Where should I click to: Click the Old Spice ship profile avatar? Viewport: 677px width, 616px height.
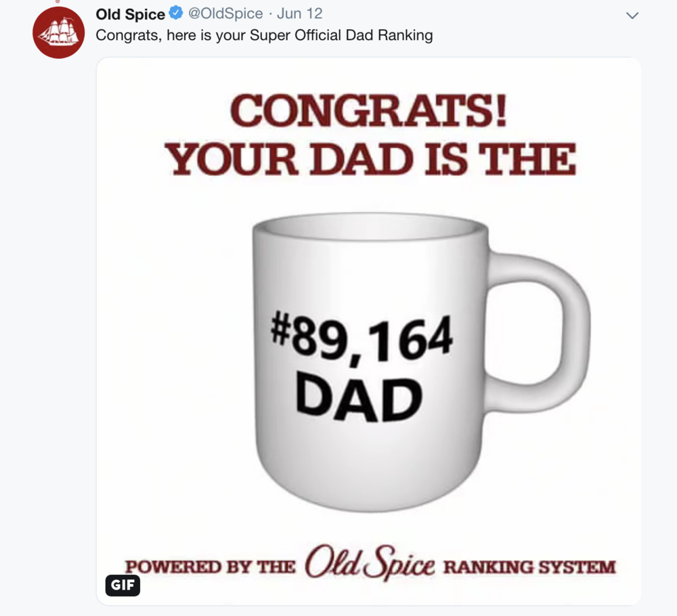(58, 32)
